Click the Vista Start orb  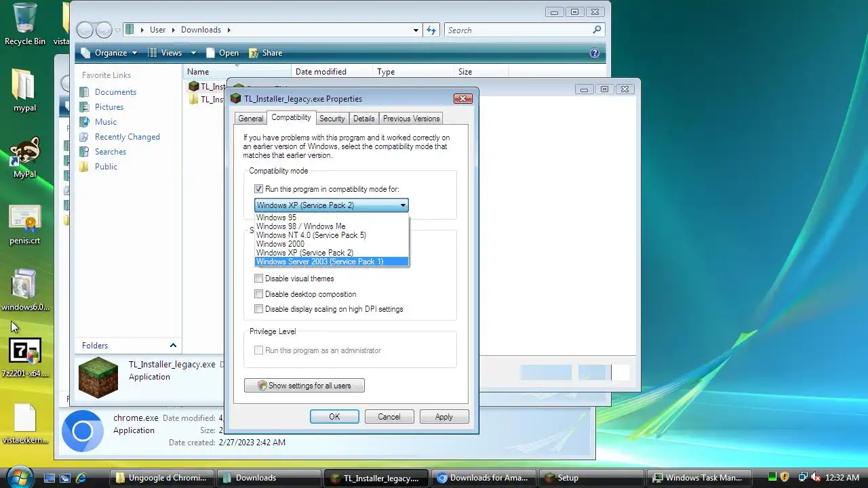[19, 476]
